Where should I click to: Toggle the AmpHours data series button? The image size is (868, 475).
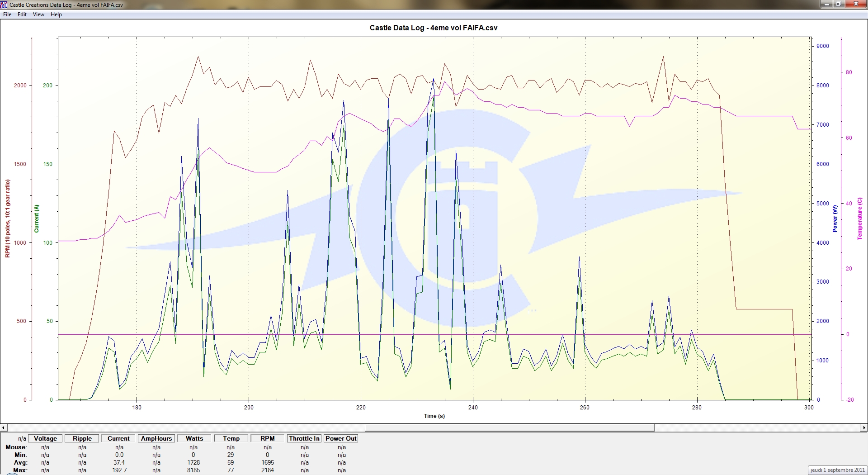click(x=156, y=438)
